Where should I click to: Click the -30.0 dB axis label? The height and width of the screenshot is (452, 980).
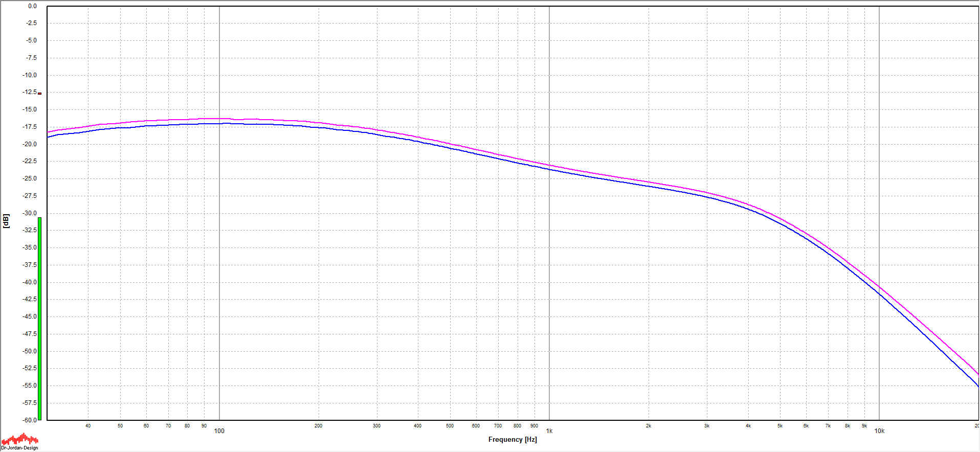click(x=30, y=213)
